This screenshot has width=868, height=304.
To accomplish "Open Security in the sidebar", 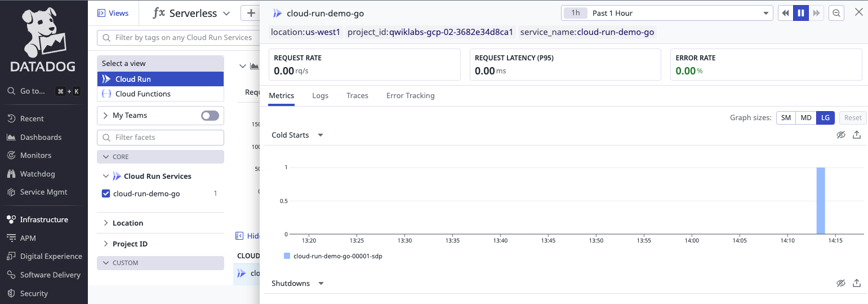I will [x=28, y=293].
